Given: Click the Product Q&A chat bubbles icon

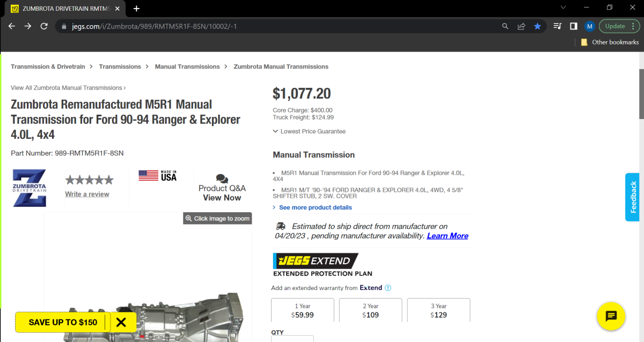Looking at the screenshot, I should click(x=222, y=179).
